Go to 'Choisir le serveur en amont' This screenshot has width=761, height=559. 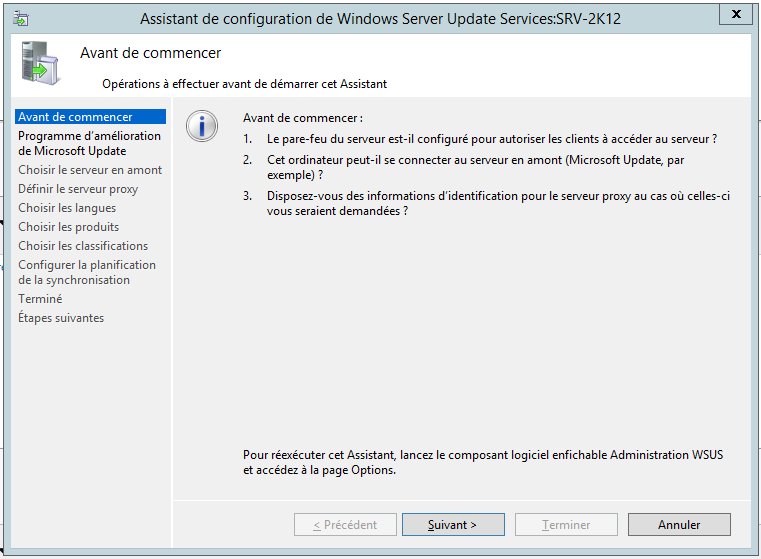[90, 170]
